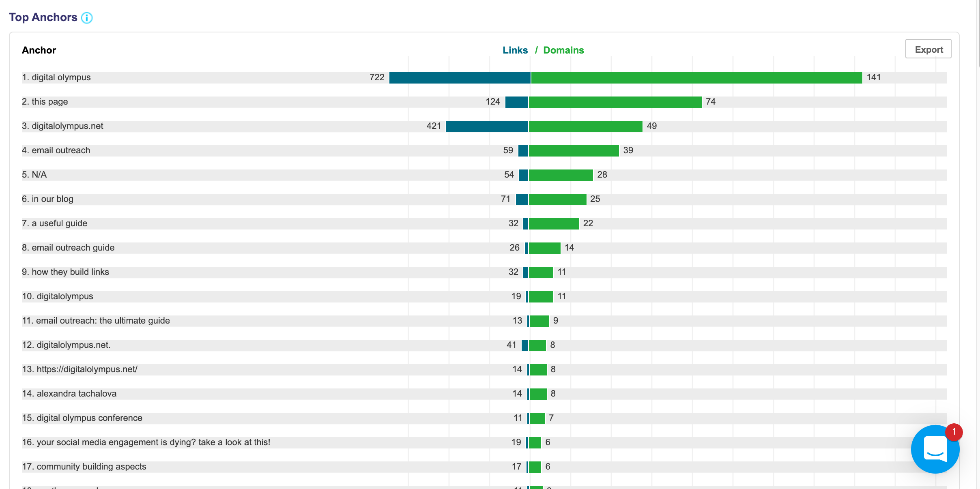Click links value 59
980x489 pixels.
pos(508,150)
